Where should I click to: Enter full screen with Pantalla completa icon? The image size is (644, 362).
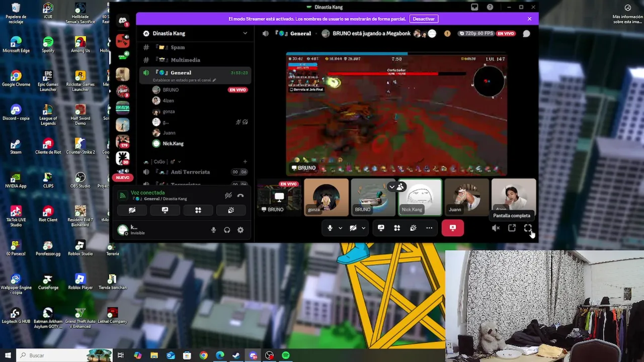(x=528, y=228)
